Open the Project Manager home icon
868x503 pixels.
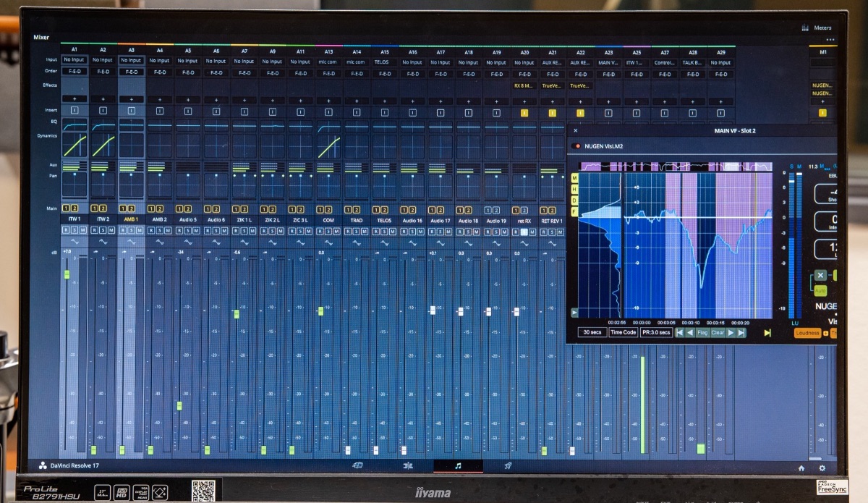(x=801, y=468)
